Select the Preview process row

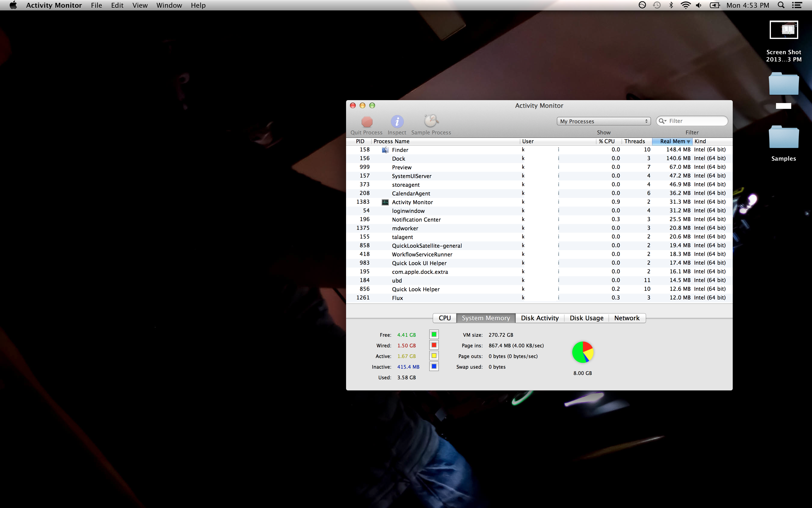point(539,167)
